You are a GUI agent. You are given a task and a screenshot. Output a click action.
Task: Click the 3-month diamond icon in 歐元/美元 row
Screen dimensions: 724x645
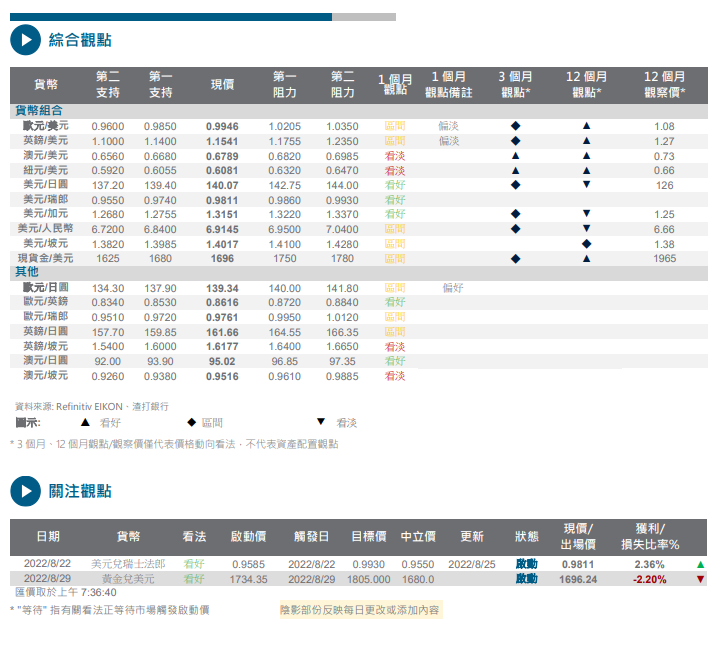pyautogui.click(x=515, y=127)
